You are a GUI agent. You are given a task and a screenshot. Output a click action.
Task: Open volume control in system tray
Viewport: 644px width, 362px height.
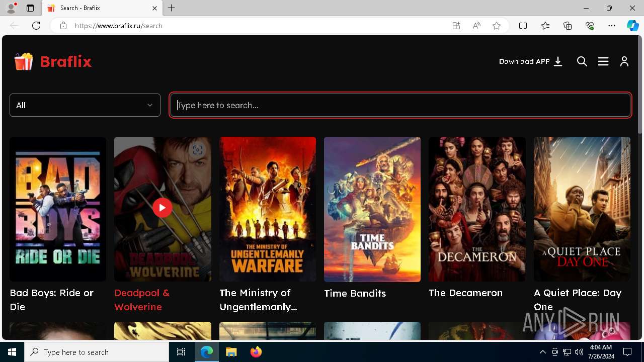click(x=579, y=352)
